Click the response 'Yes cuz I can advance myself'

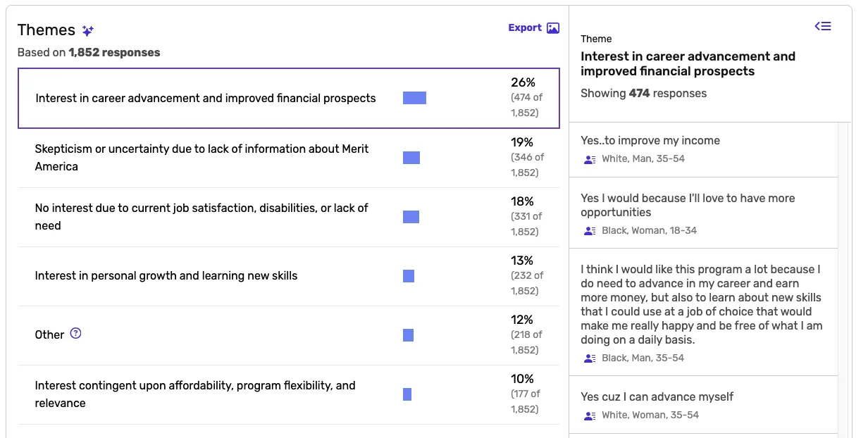click(657, 397)
